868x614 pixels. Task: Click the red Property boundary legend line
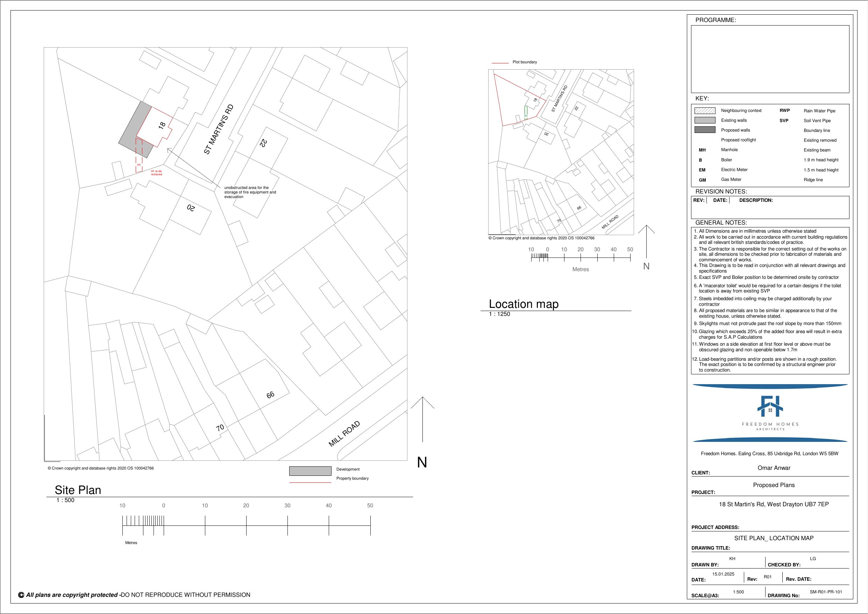click(310, 482)
